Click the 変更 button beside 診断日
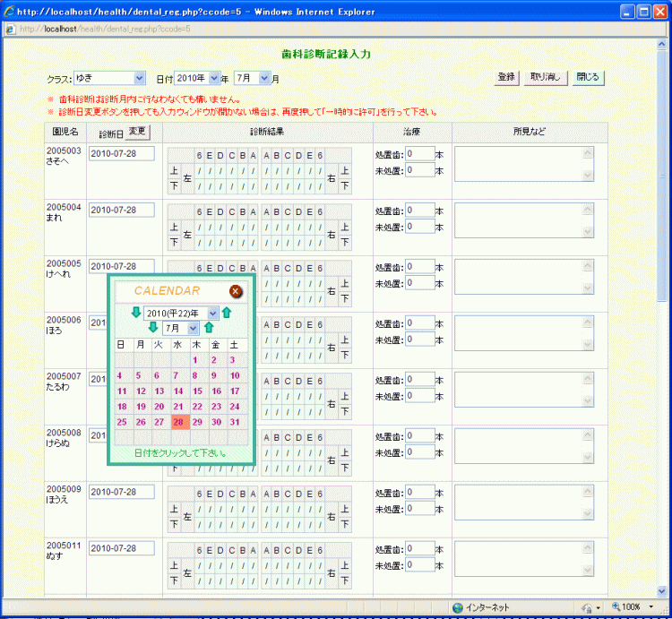The height and width of the screenshot is (619, 672). 137,132
